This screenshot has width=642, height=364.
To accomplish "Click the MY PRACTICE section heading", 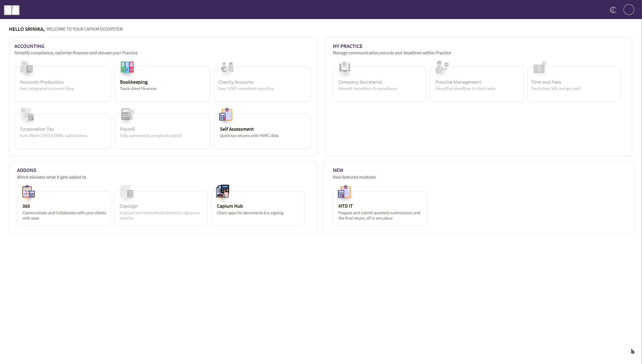I will coord(348,46).
